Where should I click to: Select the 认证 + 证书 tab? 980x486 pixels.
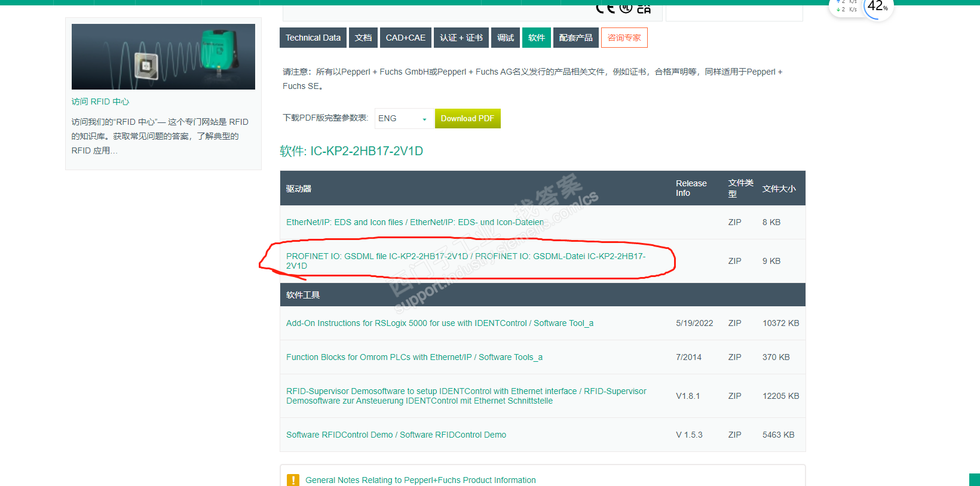tap(461, 38)
